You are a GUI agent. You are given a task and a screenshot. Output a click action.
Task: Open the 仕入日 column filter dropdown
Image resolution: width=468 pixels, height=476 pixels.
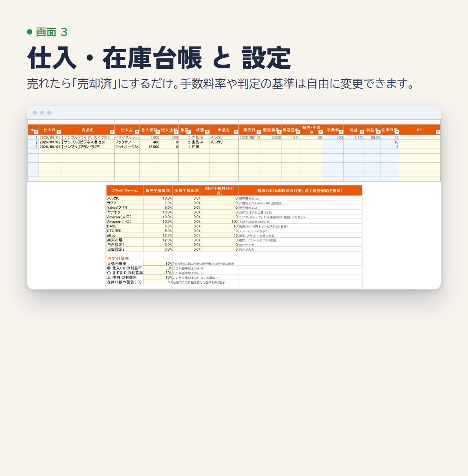(59, 132)
